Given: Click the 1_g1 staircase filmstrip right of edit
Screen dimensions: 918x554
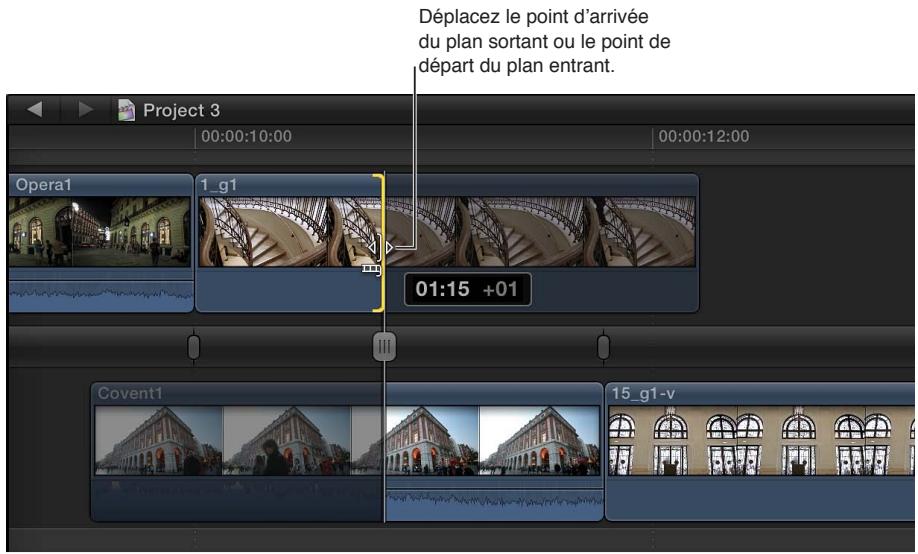Looking at the screenshot, I should [x=541, y=232].
